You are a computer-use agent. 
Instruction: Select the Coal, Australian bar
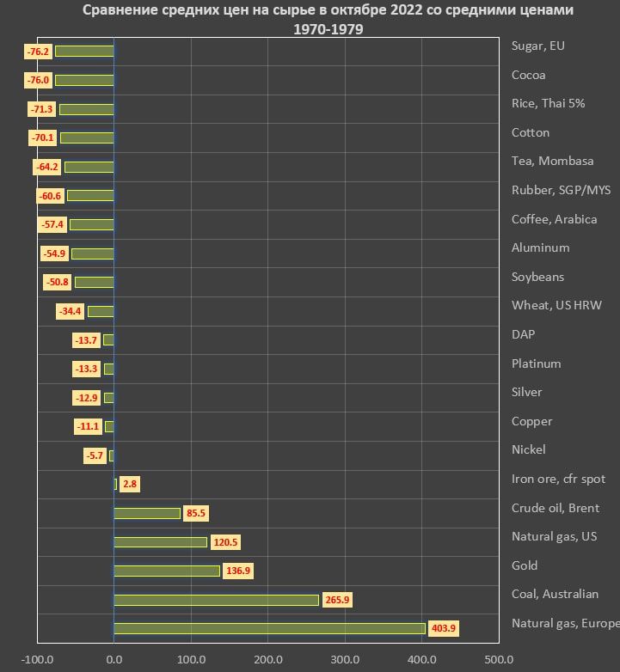pos(216,600)
